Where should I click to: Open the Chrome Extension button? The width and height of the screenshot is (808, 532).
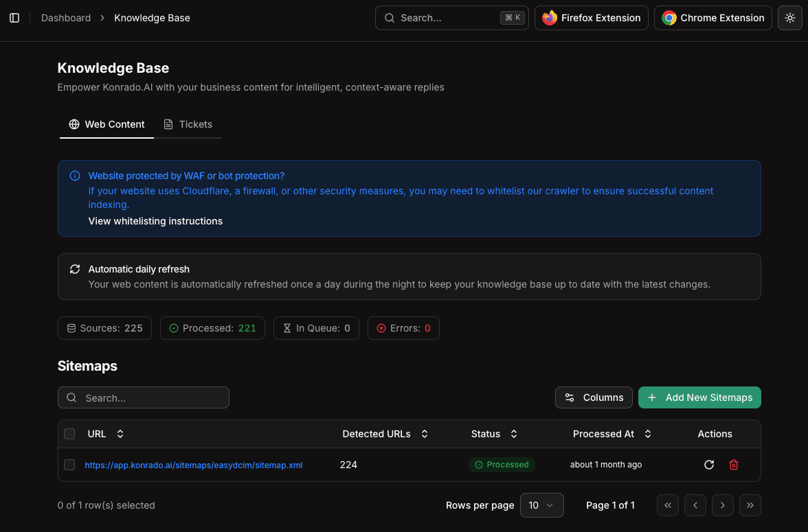712,18
